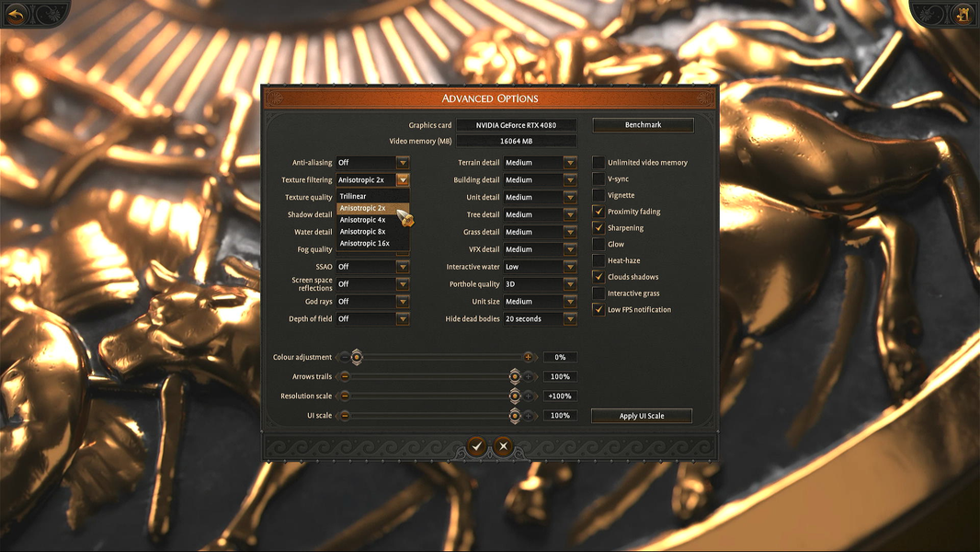The image size is (980, 552).
Task: Enable the Glow checkbox
Action: coord(598,244)
